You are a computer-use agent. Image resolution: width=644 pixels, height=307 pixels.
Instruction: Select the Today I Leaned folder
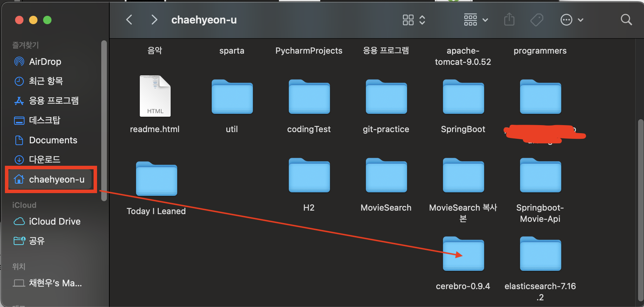click(x=156, y=179)
